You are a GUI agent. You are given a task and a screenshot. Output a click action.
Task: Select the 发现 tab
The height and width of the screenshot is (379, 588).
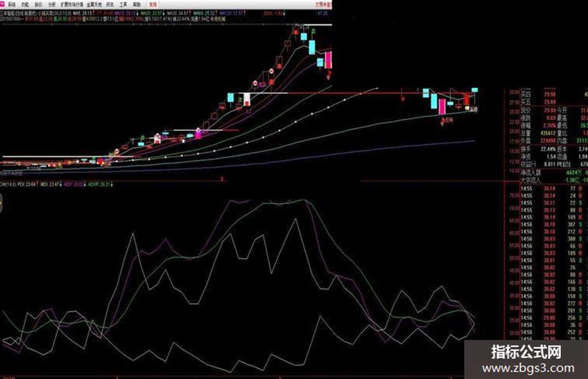tap(152, 5)
